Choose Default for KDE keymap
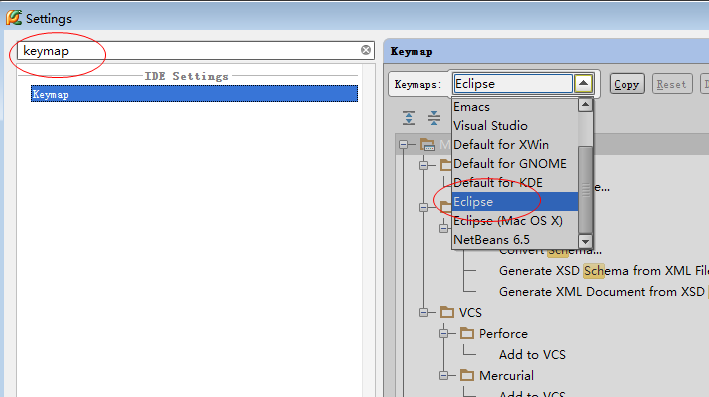Screen dimensions: 709x397 (515, 183)
